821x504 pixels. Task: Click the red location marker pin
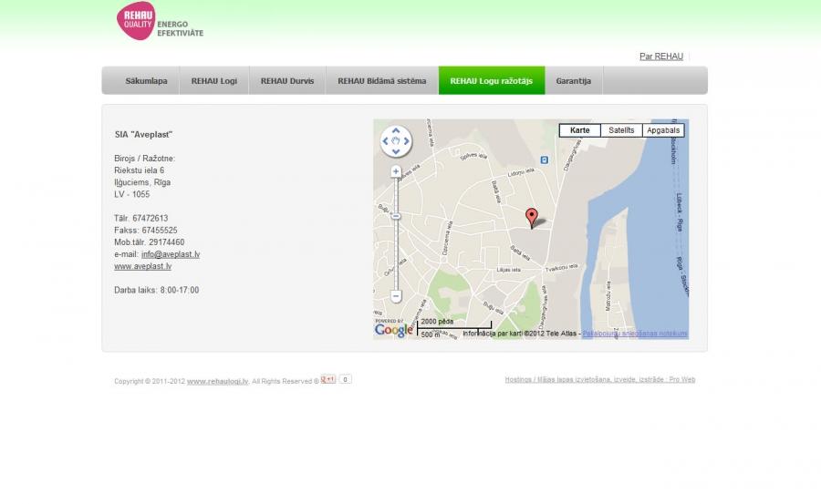(532, 217)
